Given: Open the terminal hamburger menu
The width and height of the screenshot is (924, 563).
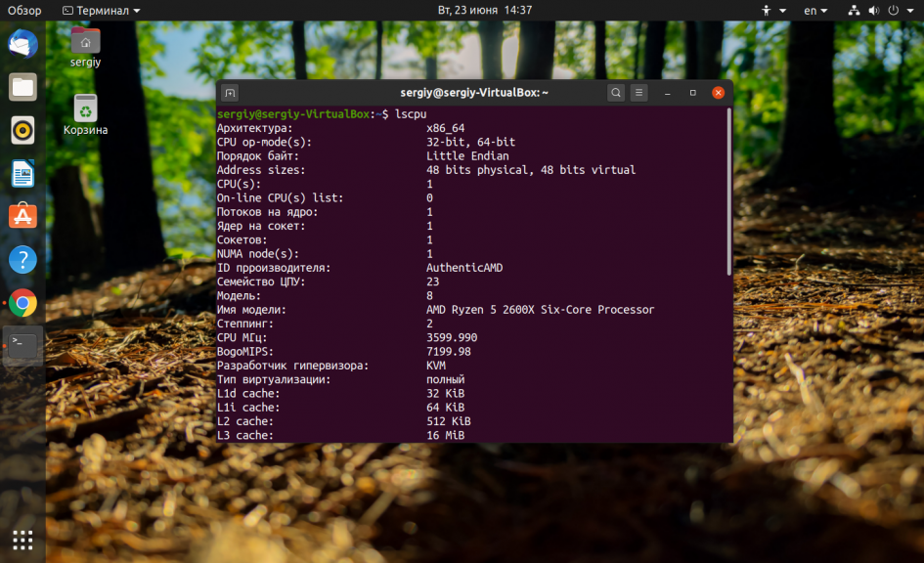Looking at the screenshot, I should [638, 93].
